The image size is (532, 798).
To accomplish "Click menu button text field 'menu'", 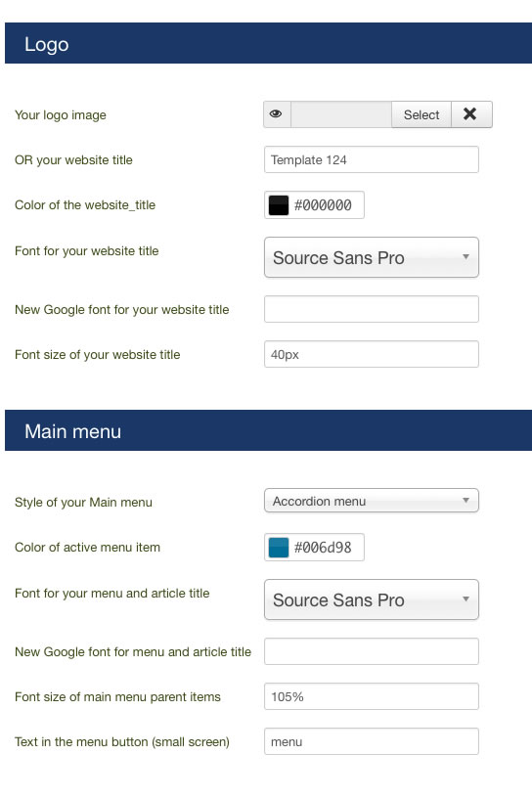I will coord(371,741).
